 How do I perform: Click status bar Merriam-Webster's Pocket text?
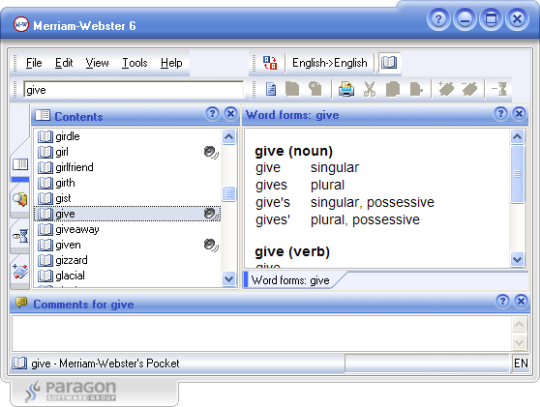point(119,363)
